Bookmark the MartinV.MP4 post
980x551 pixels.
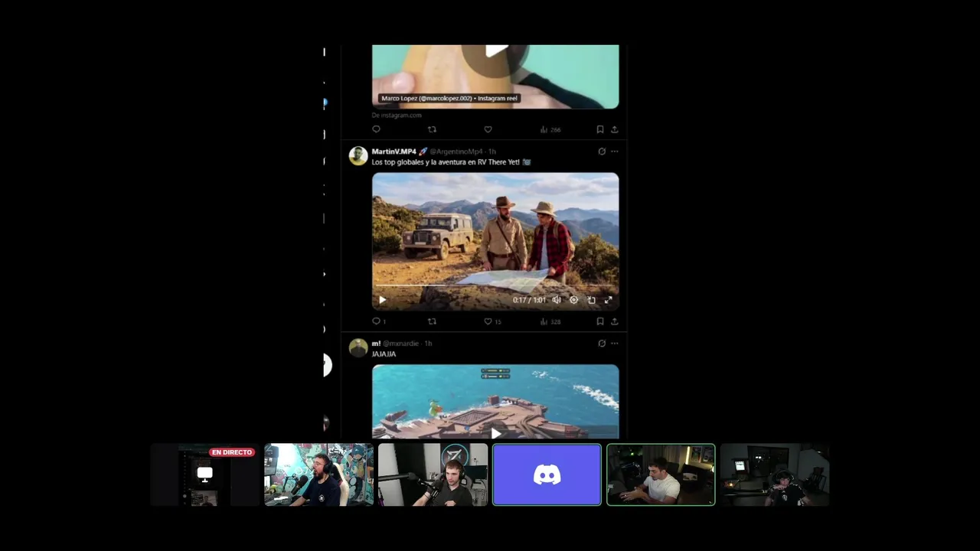tap(600, 321)
